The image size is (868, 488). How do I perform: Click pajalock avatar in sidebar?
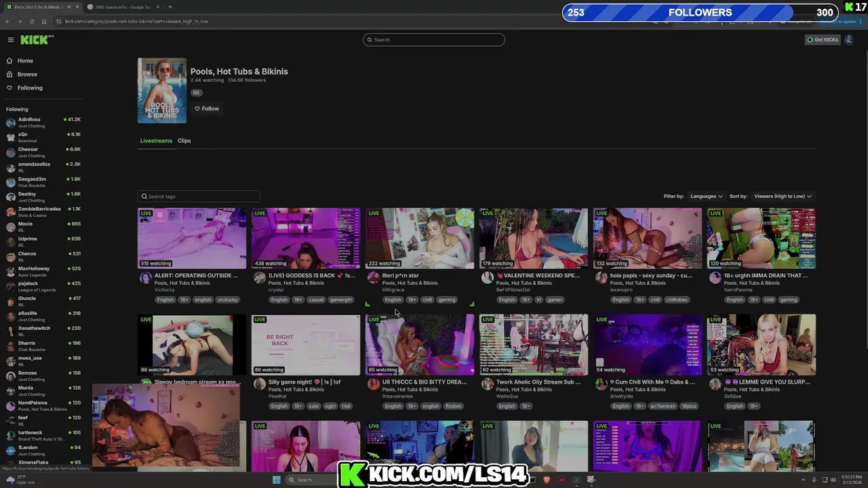coord(10,286)
